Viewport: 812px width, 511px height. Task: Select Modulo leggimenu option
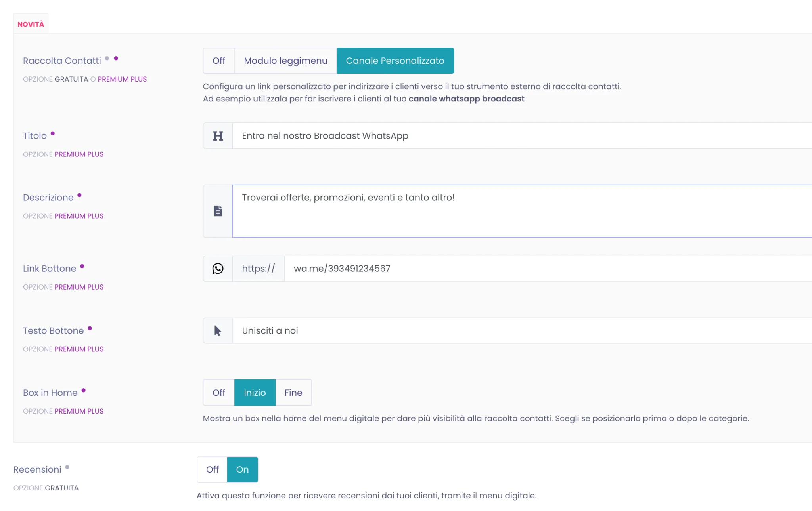pos(285,61)
